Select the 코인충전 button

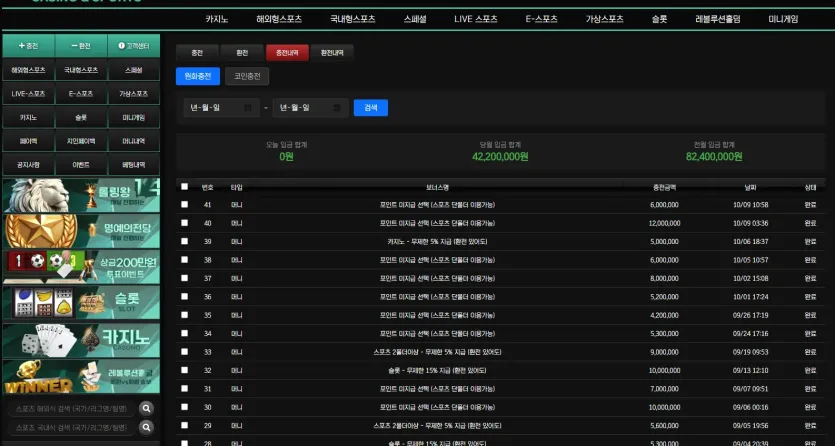click(x=247, y=76)
